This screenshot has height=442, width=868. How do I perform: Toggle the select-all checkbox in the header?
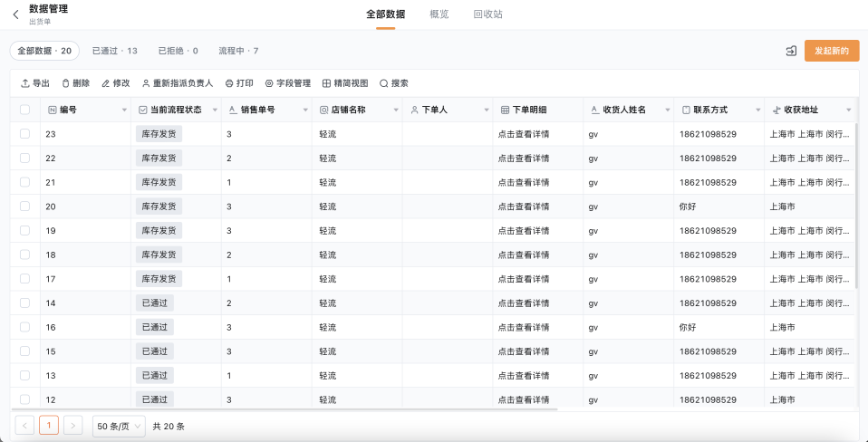pos(24,110)
